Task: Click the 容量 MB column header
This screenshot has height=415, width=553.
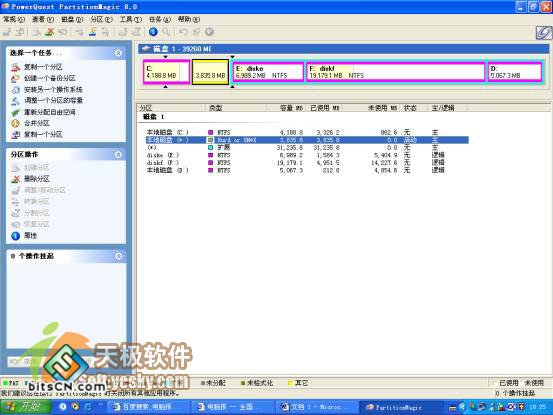Action: [x=287, y=108]
